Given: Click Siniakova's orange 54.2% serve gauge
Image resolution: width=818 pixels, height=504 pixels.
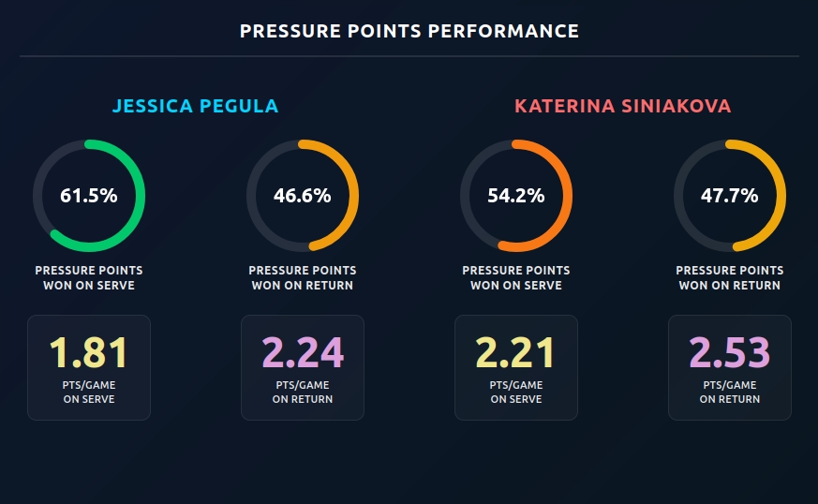Looking at the screenshot, I should [515, 196].
